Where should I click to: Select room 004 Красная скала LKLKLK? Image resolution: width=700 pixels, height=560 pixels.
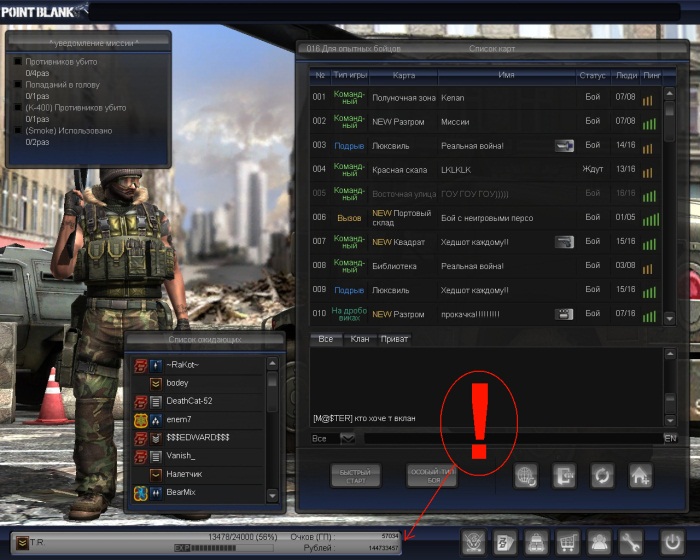486,170
